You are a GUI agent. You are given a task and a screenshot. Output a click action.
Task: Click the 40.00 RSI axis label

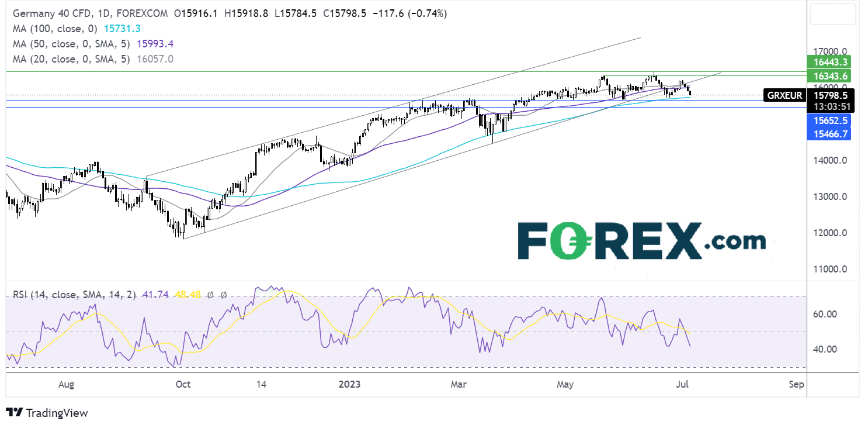tap(825, 349)
